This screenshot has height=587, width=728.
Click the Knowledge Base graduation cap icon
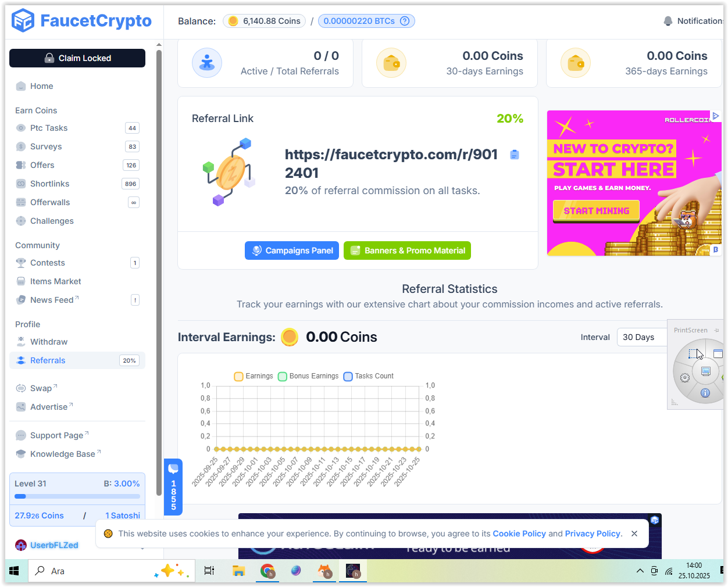(x=21, y=454)
